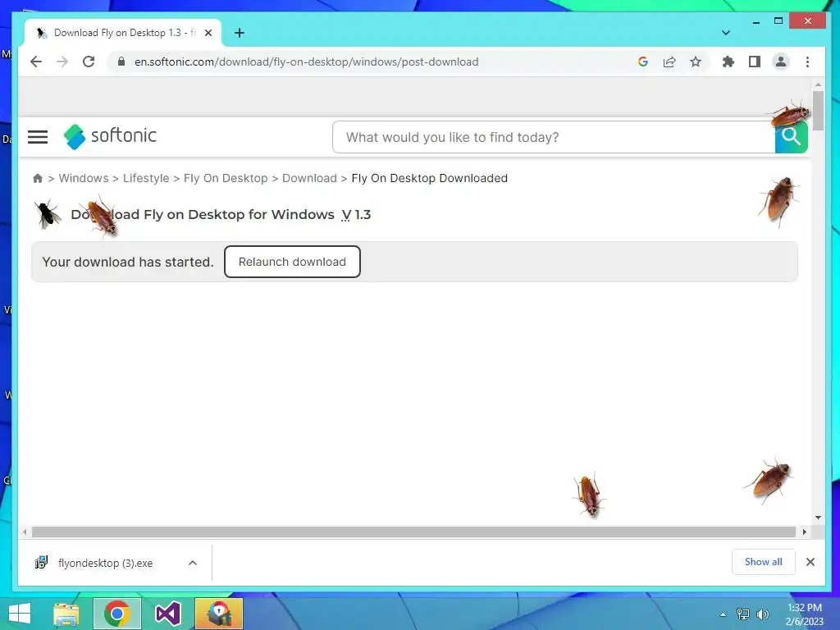Viewport: 840px width, 630px height.
Task: Open Google icon in address bar
Action: click(643, 62)
